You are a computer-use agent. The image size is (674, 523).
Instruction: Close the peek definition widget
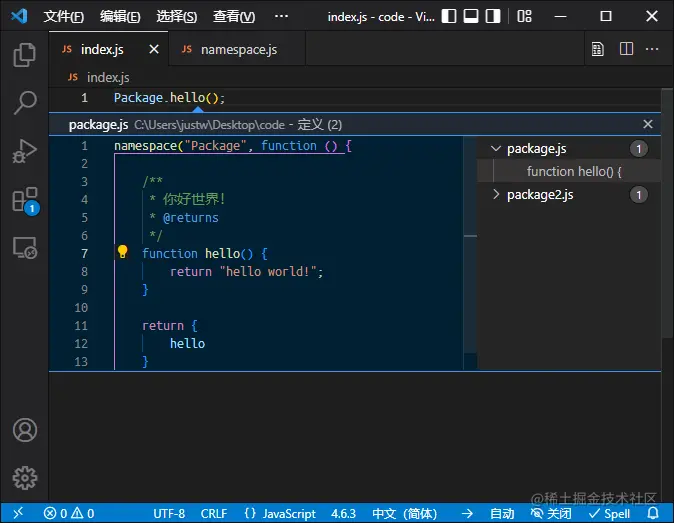(x=648, y=124)
